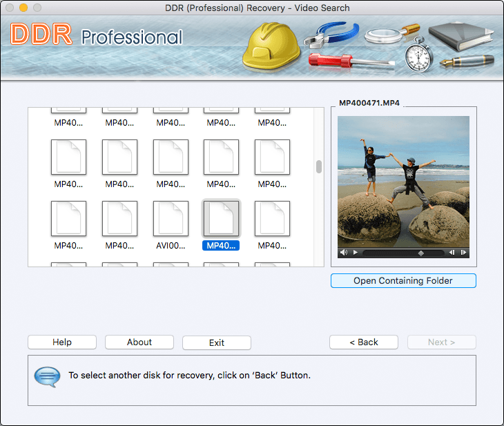504x426 pixels.
Task: Select MP40... file immediately right of highlighted file
Action: [272, 219]
